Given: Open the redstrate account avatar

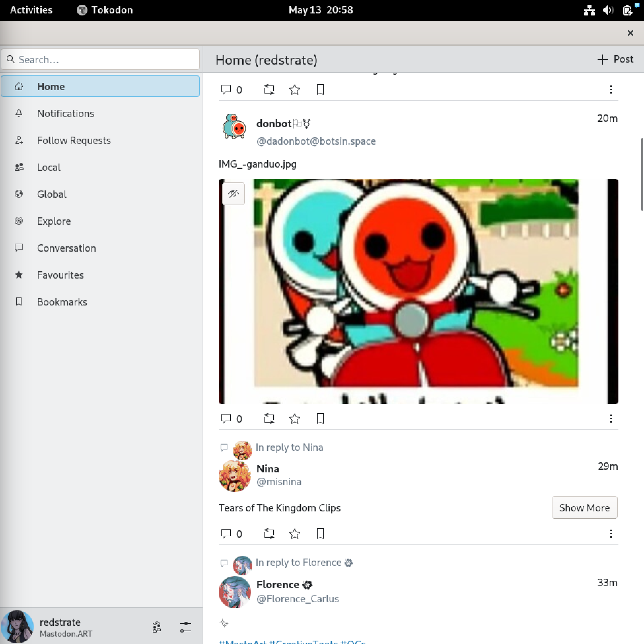Looking at the screenshot, I should click(x=17, y=627).
